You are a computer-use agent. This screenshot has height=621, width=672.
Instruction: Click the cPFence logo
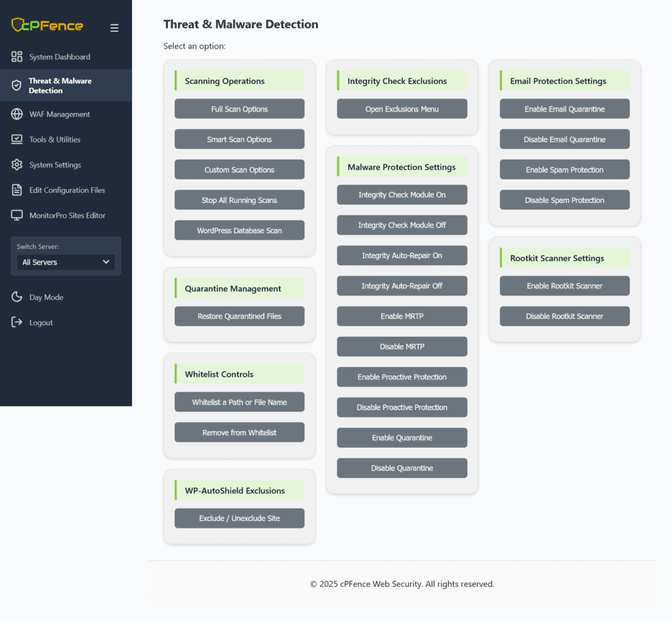47,26
